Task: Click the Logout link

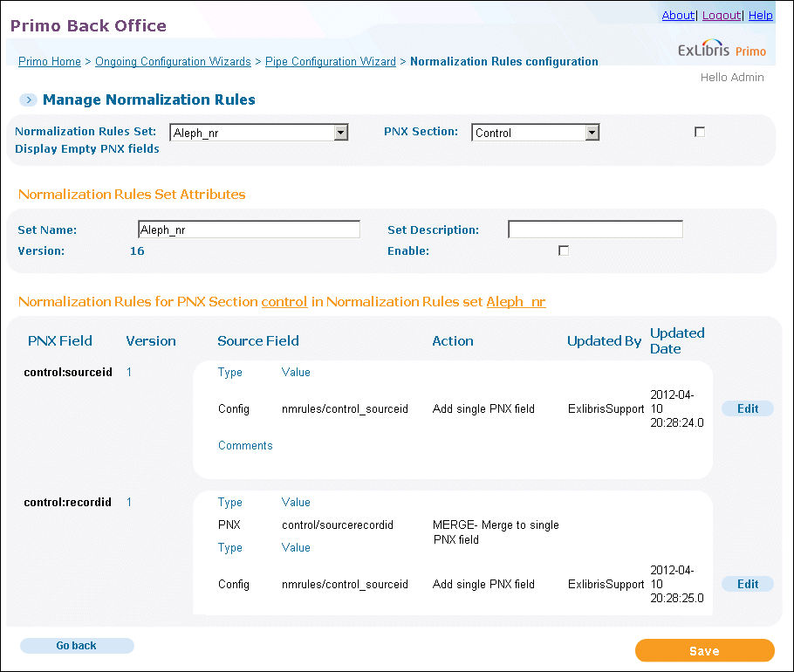Action: (722, 16)
